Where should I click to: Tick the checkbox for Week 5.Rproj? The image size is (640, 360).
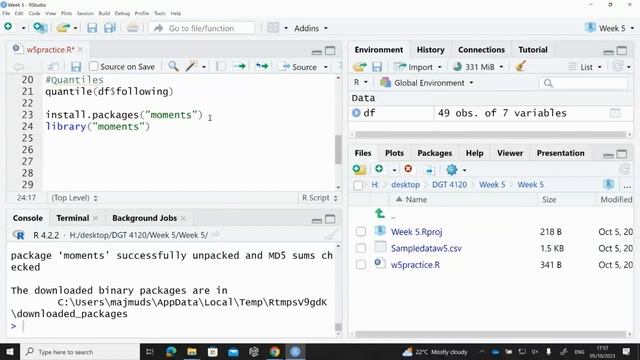361,232
